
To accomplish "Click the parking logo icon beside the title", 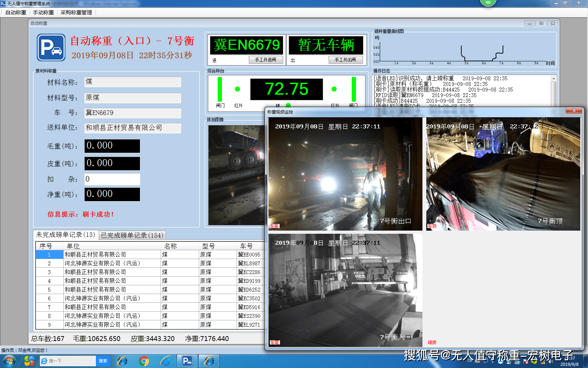I will 51,48.
